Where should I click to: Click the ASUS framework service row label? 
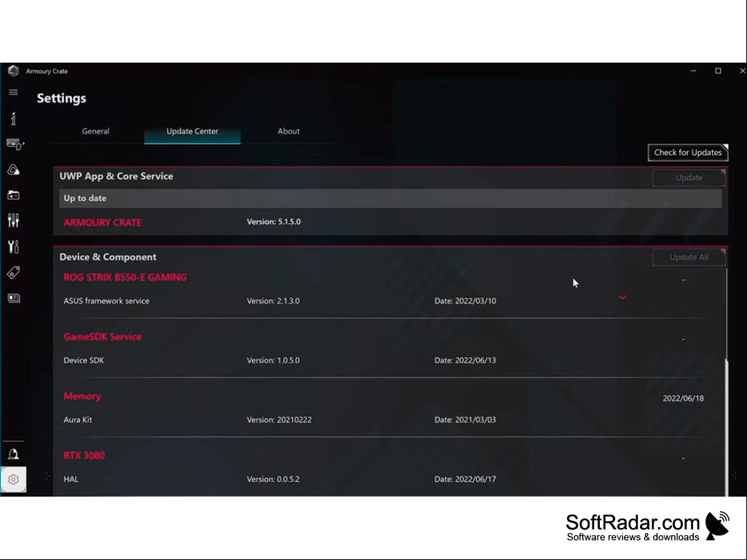point(106,301)
